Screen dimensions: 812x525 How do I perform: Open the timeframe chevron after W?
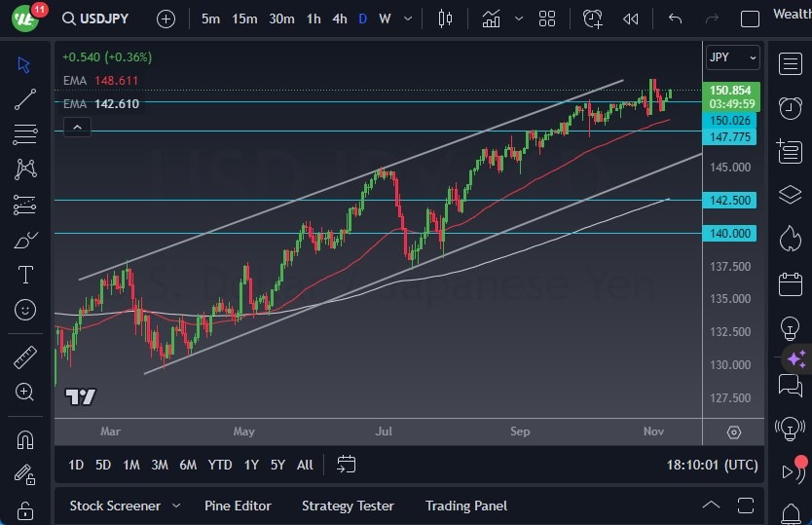click(407, 19)
